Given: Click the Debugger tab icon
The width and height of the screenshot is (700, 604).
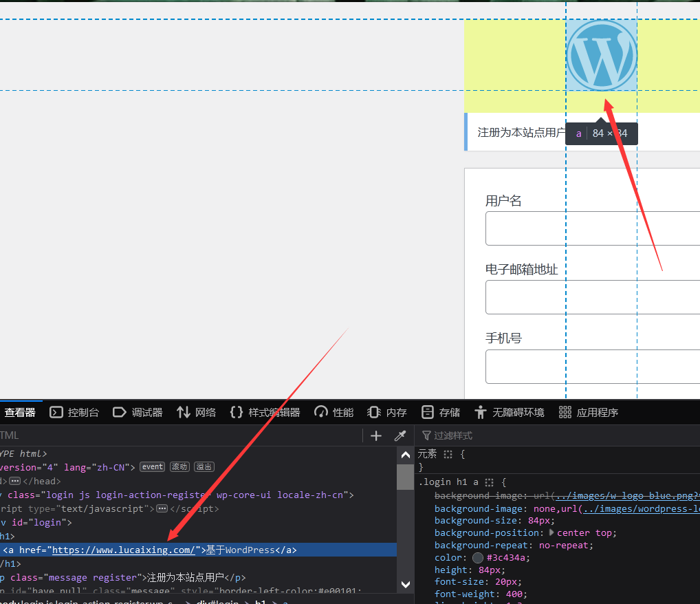Looking at the screenshot, I should (x=119, y=412).
